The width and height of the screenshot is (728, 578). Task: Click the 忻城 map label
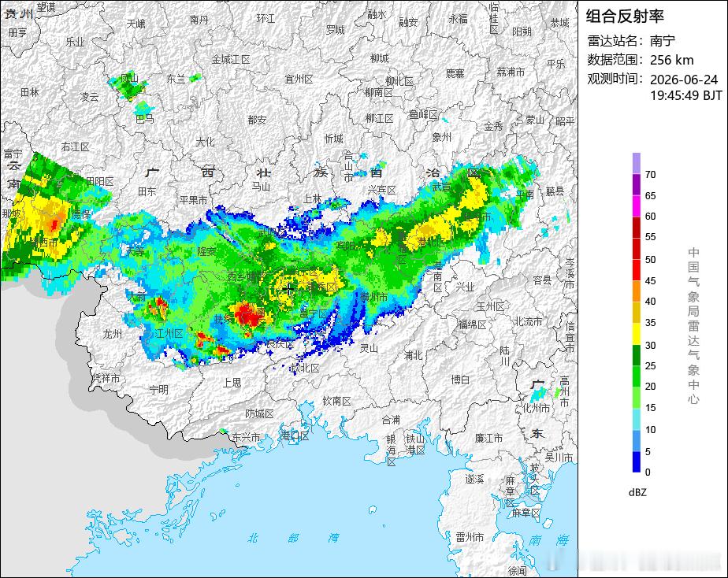pyautogui.click(x=334, y=139)
